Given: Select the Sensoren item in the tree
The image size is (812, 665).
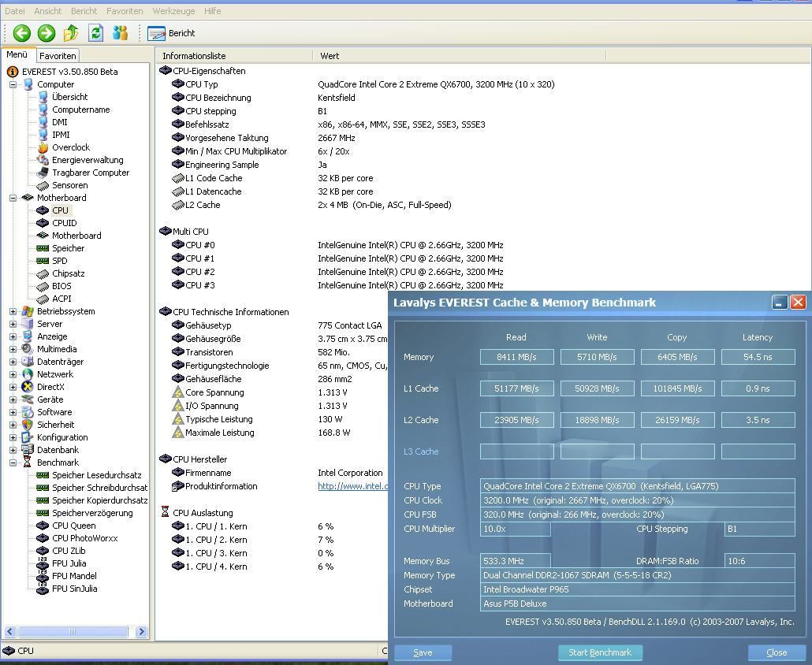Looking at the screenshot, I should pyautogui.click(x=69, y=185).
